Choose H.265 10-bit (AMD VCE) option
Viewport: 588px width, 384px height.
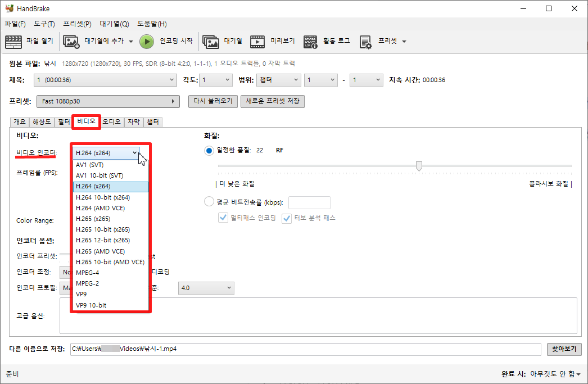tap(111, 262)
